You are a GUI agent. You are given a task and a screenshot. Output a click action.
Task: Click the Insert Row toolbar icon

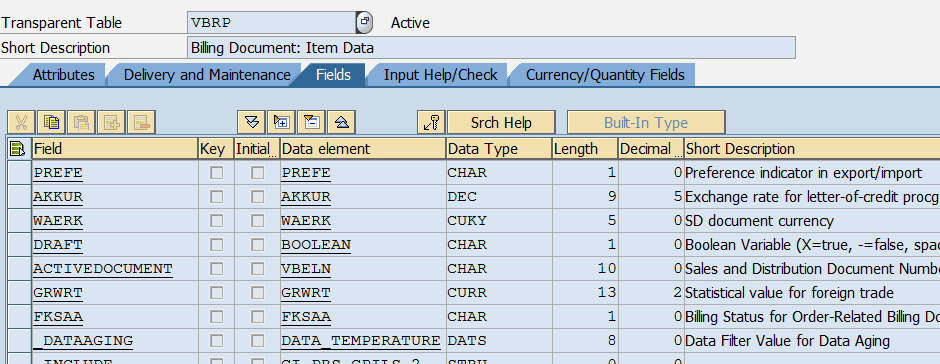click(112, 122)
